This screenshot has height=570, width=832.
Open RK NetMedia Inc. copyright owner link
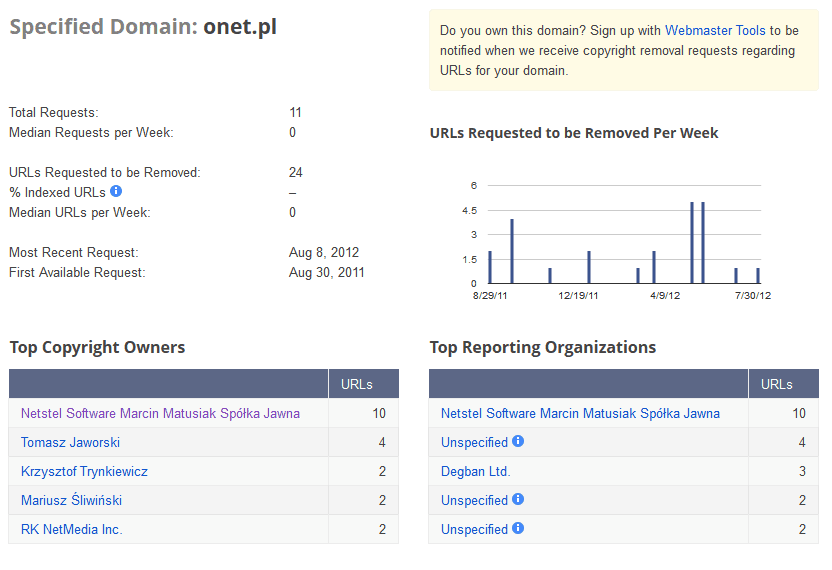(x=72, y=529)
